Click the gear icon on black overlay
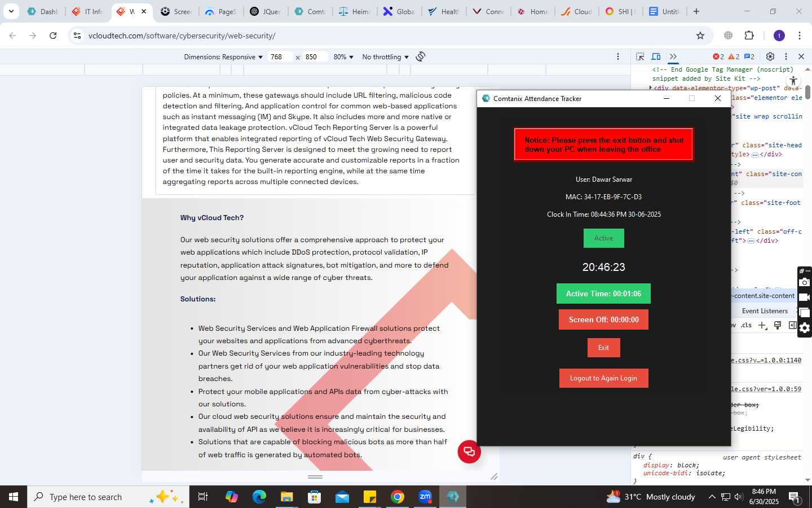Screen dimensions: 812x508 point(805,328)
